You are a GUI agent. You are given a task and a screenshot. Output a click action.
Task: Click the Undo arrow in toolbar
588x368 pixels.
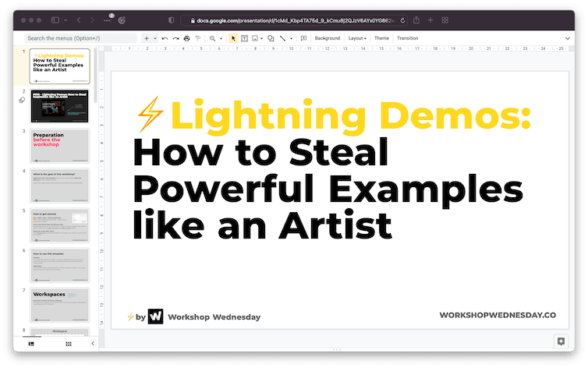[x=165, y=38]
